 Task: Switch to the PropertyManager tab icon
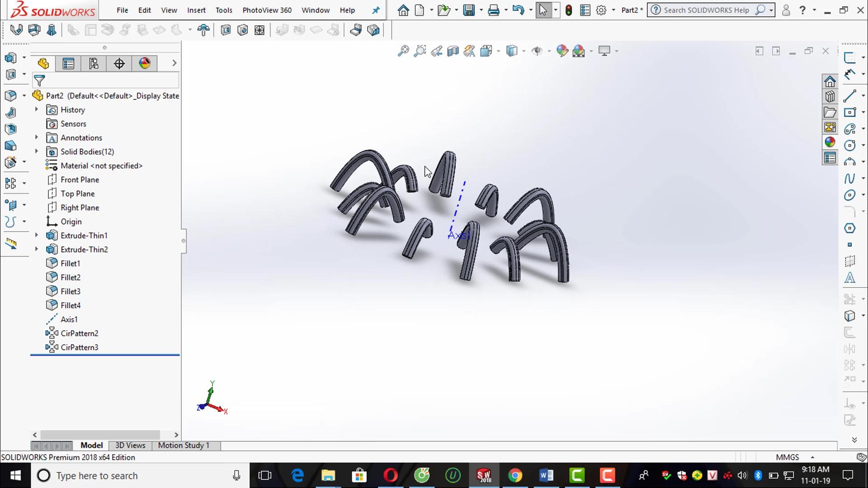tap(68, 63)
